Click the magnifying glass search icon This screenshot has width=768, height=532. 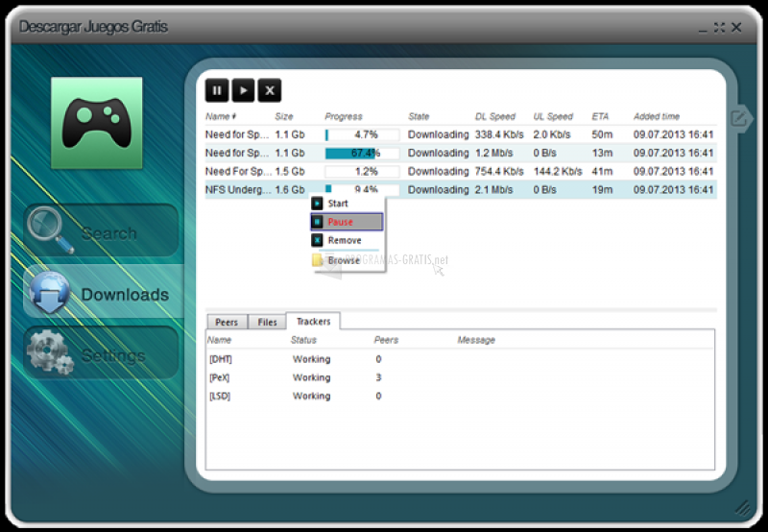tap(51, 230)
